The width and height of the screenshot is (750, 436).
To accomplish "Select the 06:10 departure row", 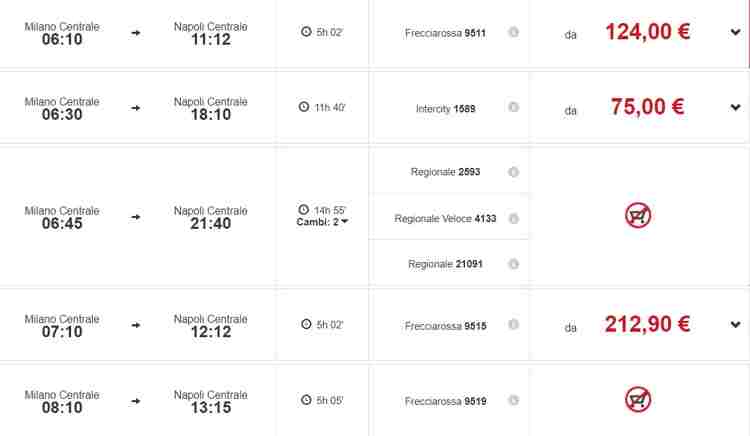I will [x=375, y=33].
